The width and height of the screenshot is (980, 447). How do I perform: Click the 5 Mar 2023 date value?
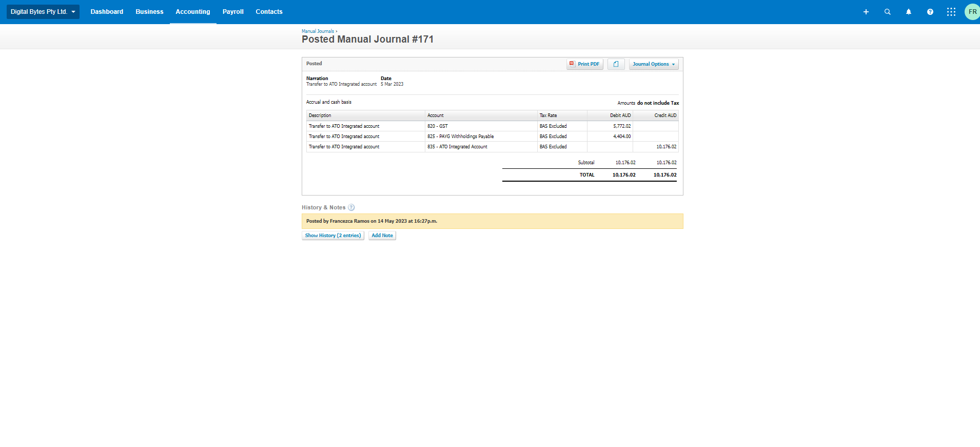392,84
